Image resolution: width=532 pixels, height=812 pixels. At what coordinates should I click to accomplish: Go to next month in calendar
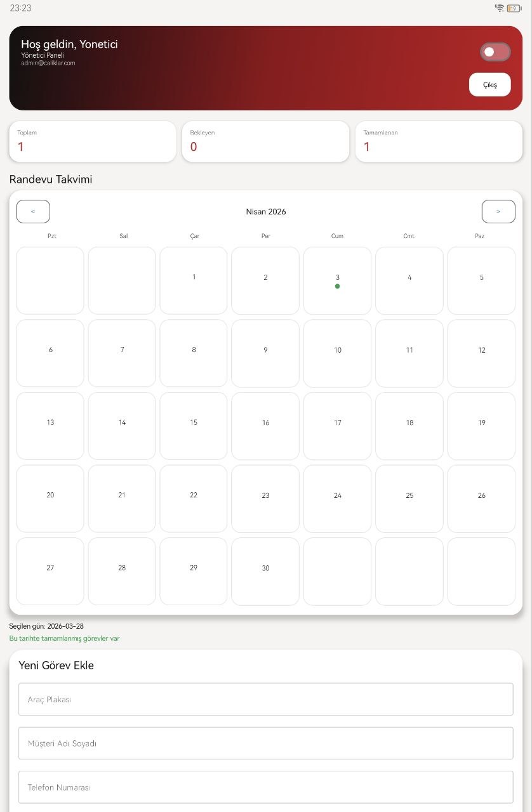498,211
